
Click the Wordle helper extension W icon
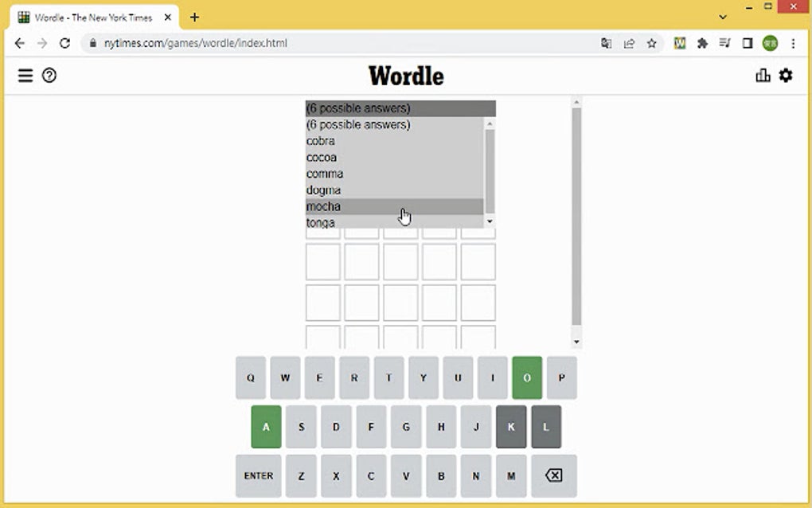680,44
